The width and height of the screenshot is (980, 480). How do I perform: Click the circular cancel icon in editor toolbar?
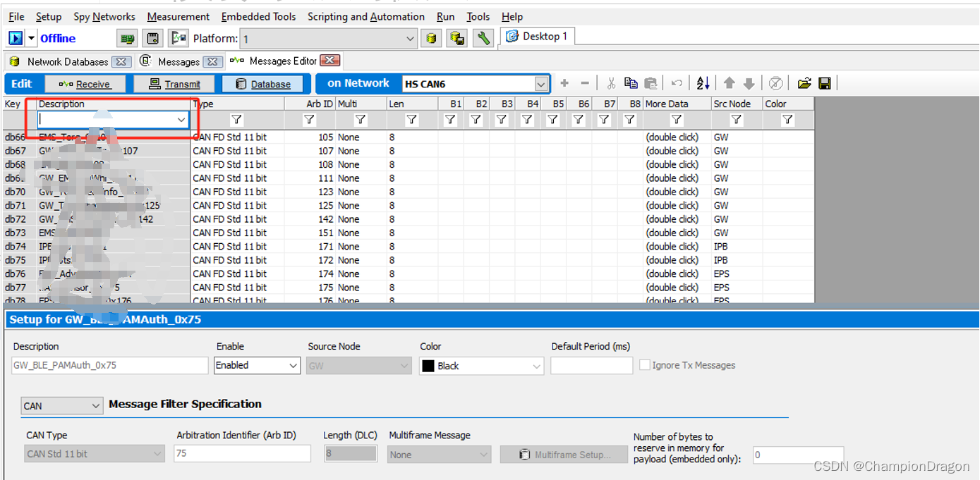coord(775,83)
